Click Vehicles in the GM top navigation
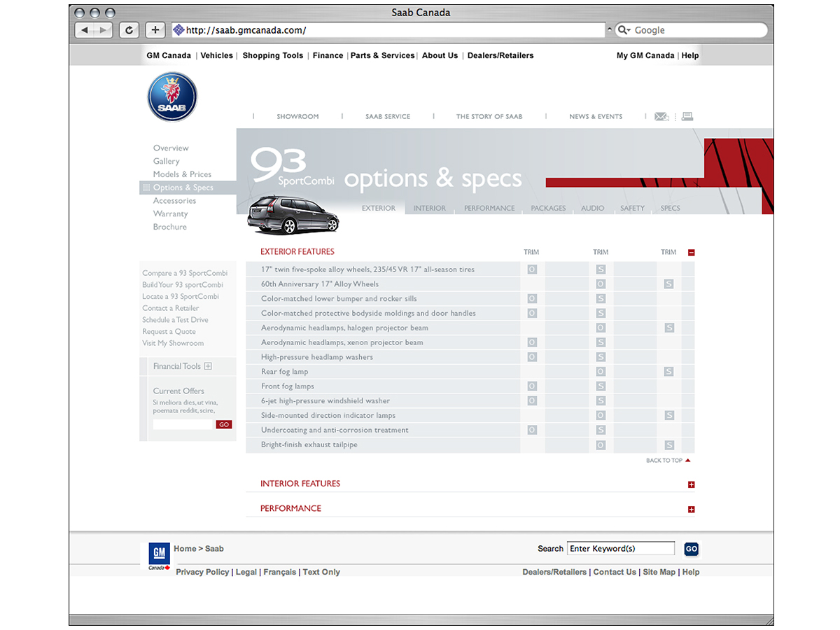The width and height of the screenshot is (840, 630). [217, 55]
